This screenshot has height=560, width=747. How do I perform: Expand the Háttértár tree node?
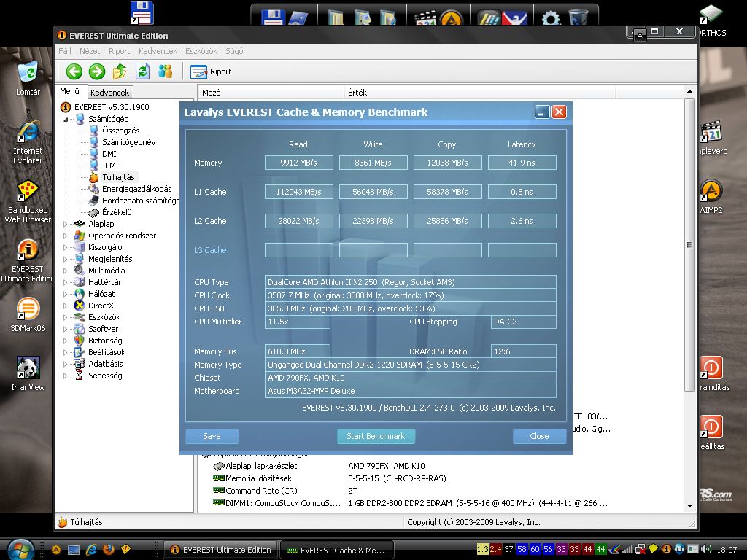click(66, 282)
